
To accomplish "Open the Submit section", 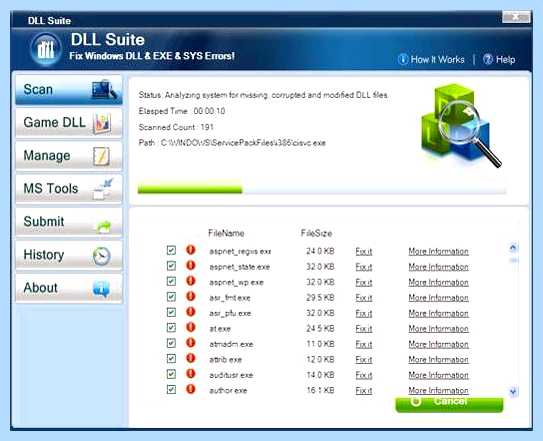I will point(69,222).
